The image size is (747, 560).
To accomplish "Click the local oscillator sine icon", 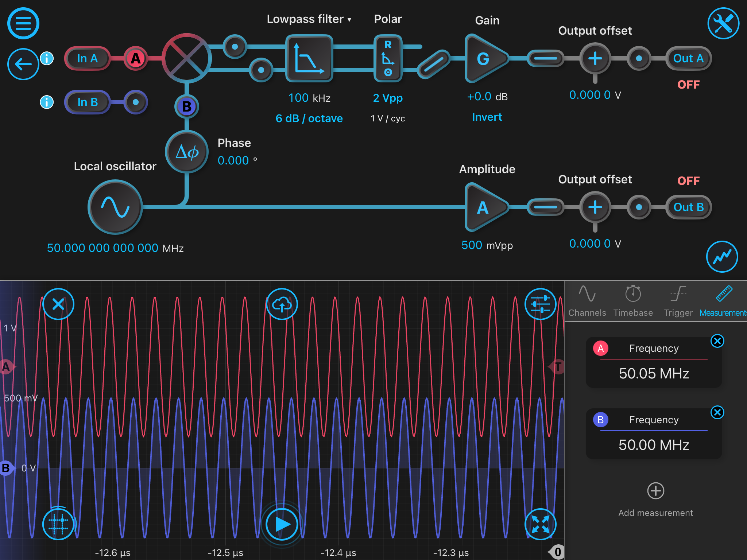I will [115, 207].
